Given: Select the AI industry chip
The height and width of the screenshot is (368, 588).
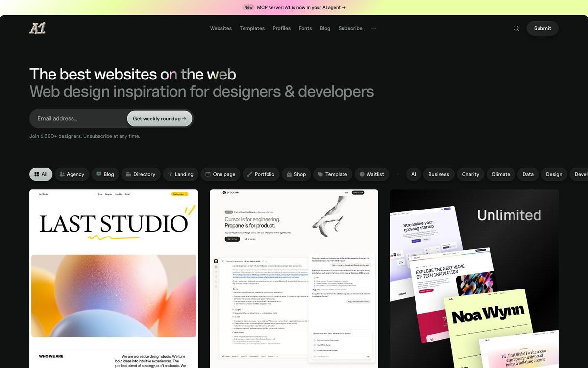Looking at the screenshot, I should coord(414,174).
